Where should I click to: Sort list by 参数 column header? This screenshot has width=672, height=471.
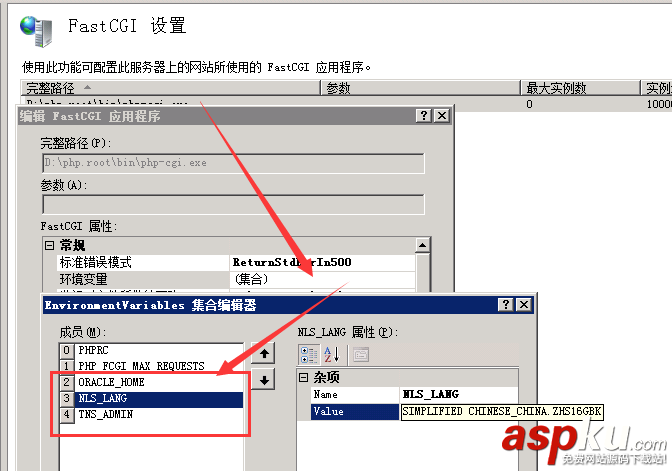(420, 88)
